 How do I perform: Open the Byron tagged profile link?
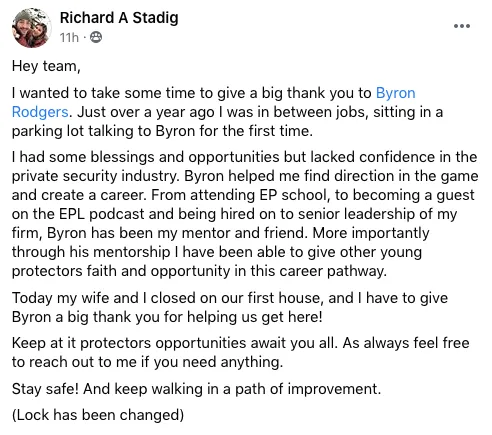(396, 93)
